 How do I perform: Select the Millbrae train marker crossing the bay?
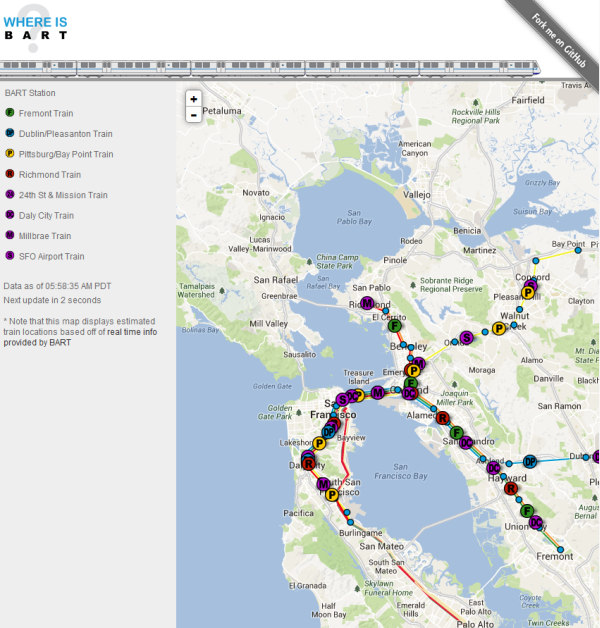click(x=378, y=393)
